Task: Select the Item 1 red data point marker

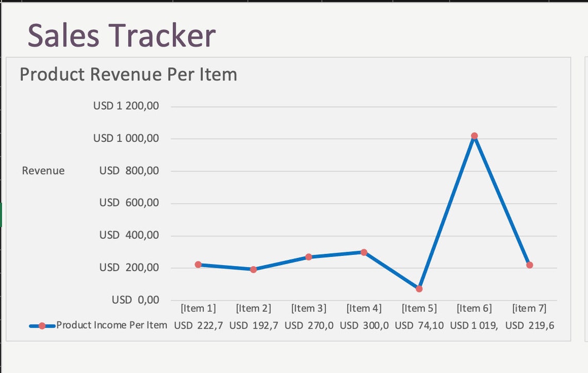Action: [x=198, y=264]
